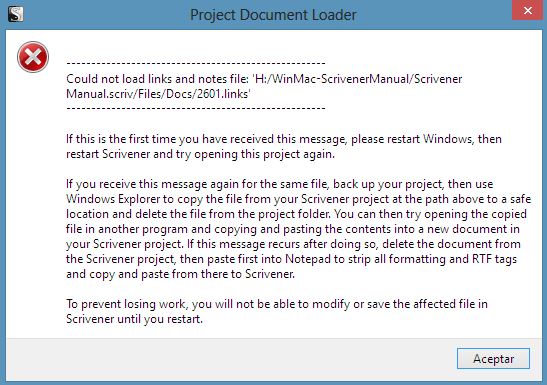Click the 'Scrivener until you restart.' final line
Image resolution: width=547 pixels, height=385 pixels.
coord(134,319)
